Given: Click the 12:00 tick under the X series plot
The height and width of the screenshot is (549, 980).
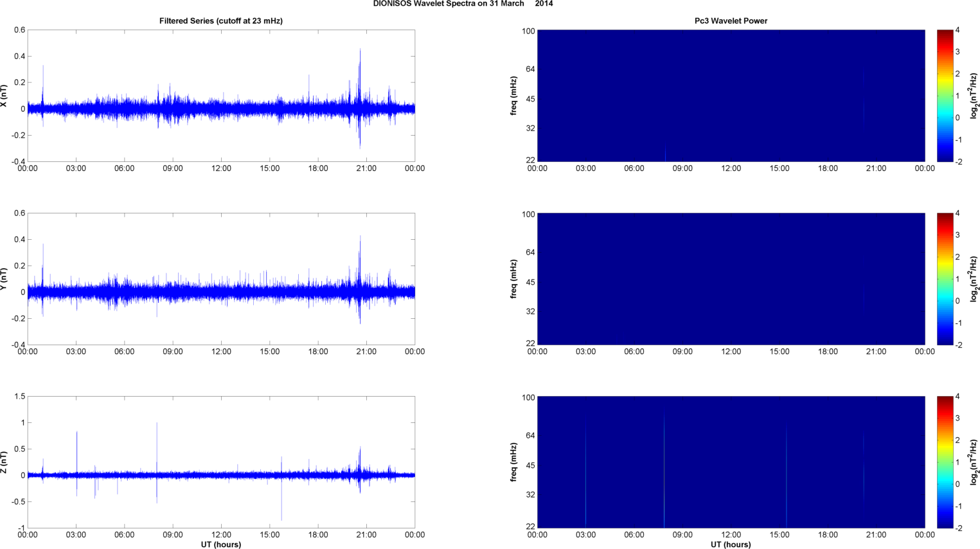Looking at the screenshot, I should pyautogui.click(x=221, y=168).
